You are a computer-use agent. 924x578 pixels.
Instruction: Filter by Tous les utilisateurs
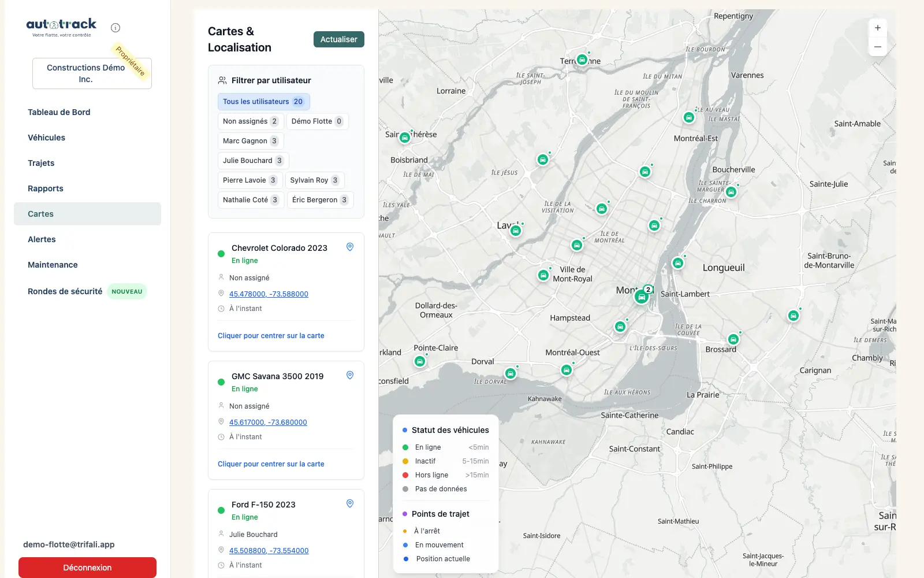click(264, 102)
